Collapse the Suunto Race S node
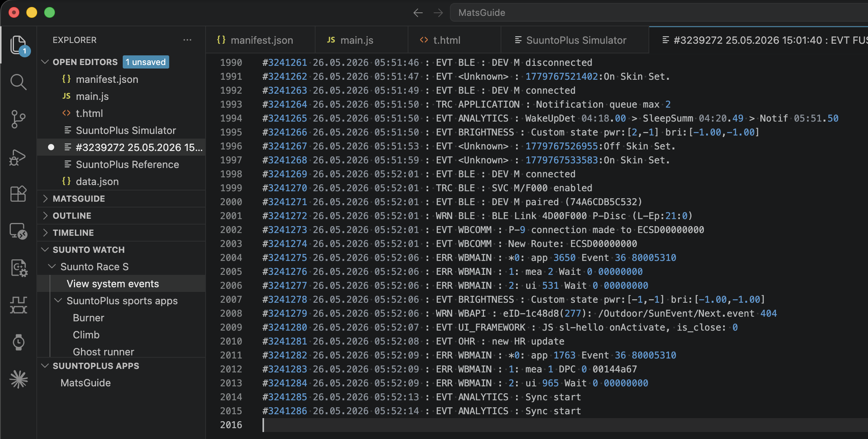This screenshot has height=439, width=868. 52,266
